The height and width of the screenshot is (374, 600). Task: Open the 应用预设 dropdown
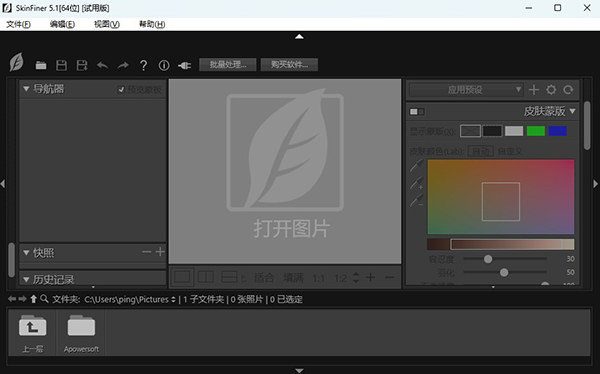tap(465, 90)
